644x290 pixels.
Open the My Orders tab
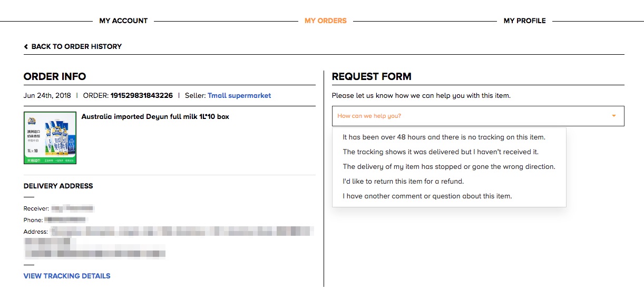pos(326,21)
